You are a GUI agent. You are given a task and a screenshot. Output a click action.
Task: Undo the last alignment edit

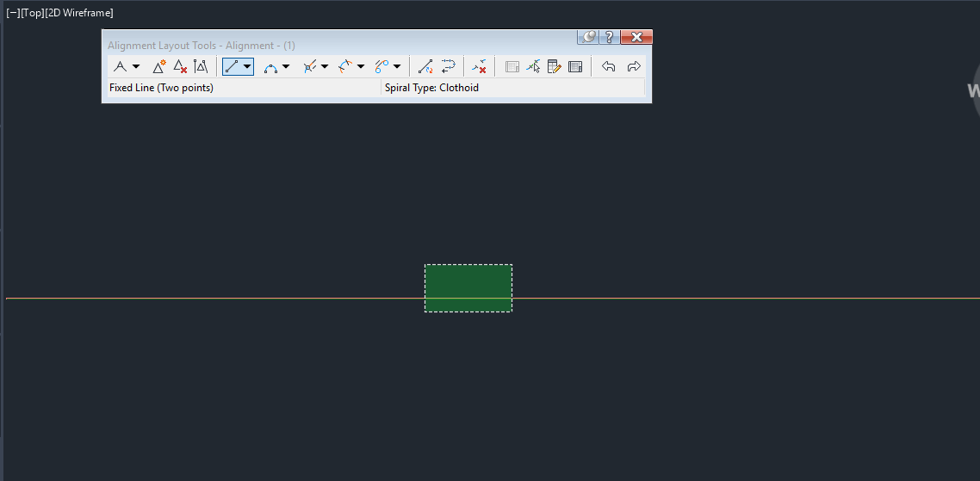(608, 66)
